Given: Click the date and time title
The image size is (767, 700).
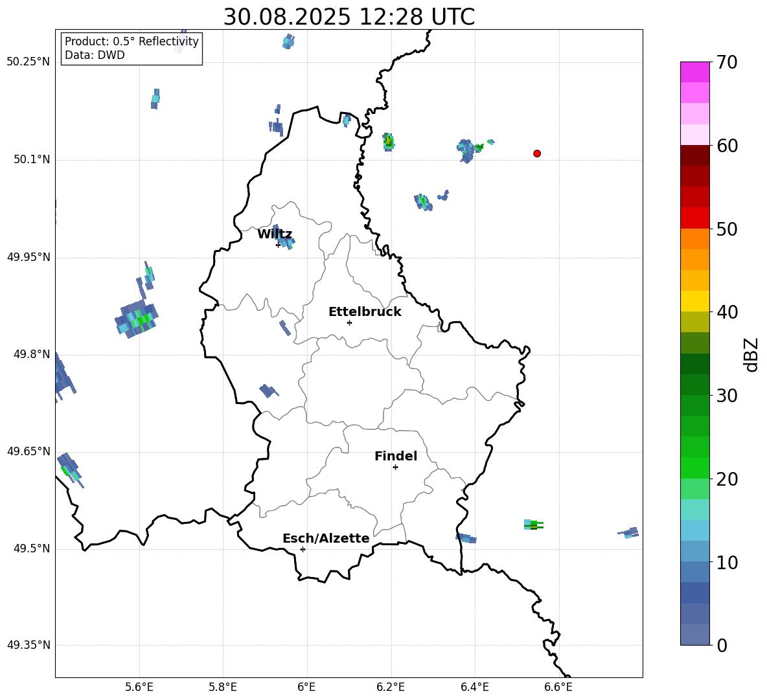Looking at the screenshot, I should (x=349, y=17).
